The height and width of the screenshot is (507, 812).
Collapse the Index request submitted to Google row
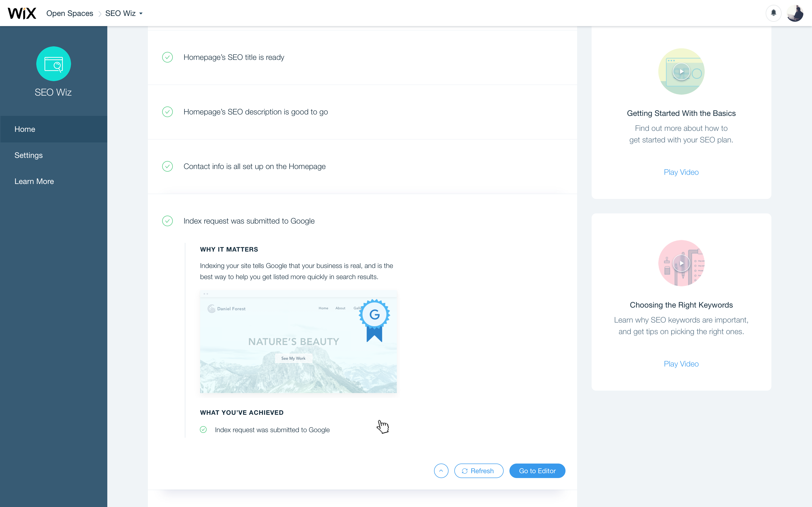[249, 221]
